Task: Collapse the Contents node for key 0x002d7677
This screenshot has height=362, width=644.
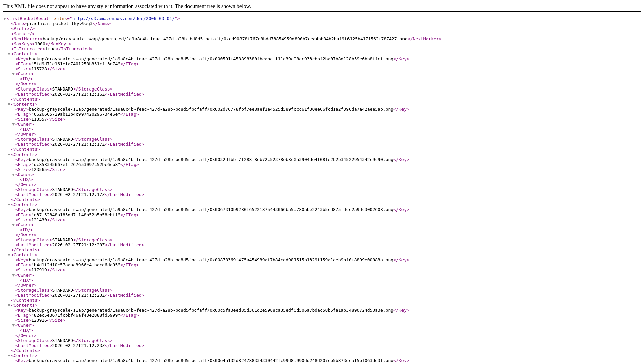Action: [9, 104]
